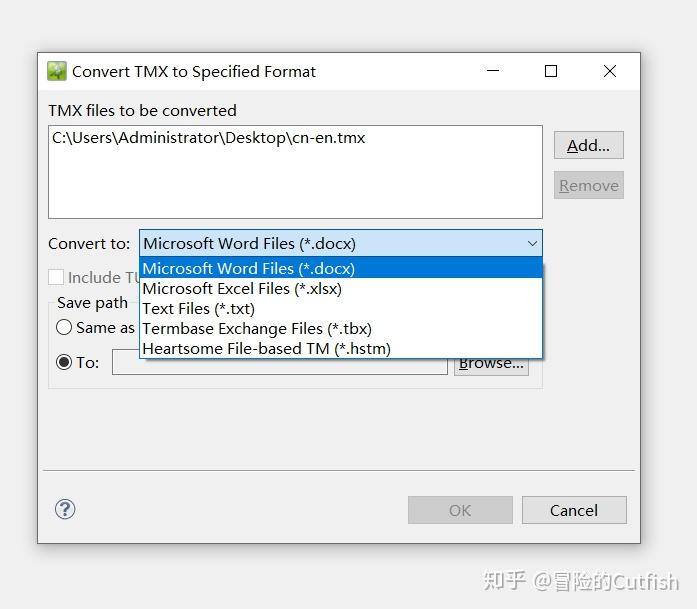Maximize the Convert TMX dialog window
Screen dimensions: 697x609
550,71
